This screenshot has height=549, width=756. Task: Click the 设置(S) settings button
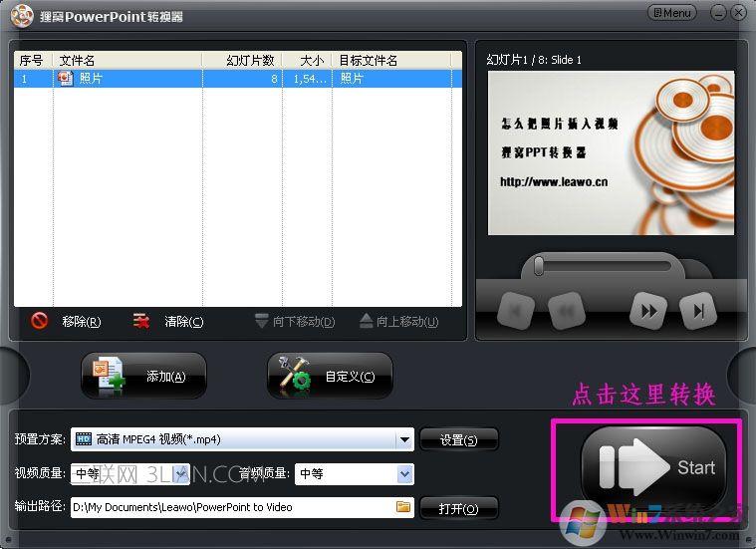click(x=458, y=439)
